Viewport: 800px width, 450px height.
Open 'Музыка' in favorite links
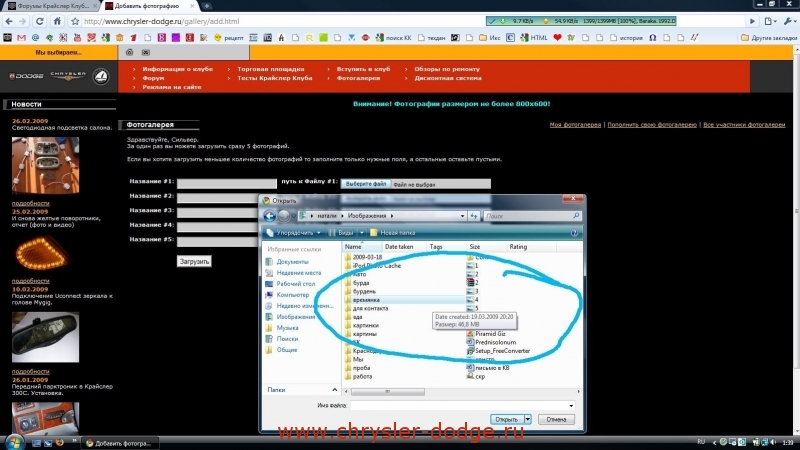287,328
